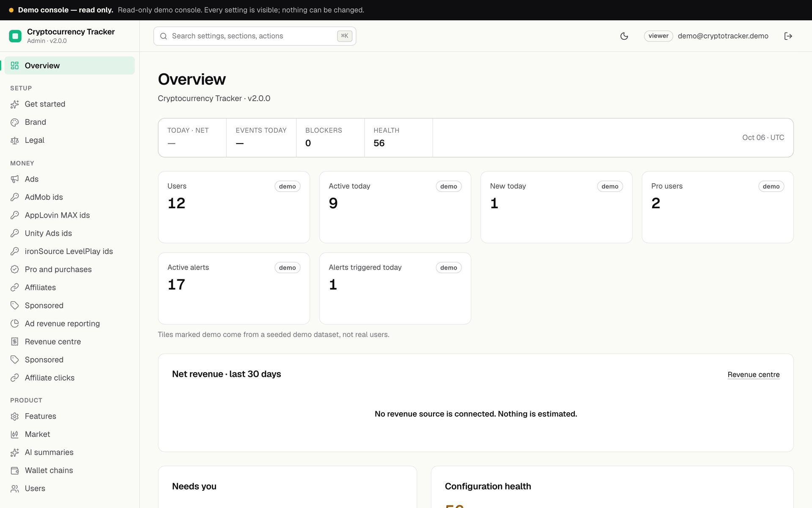
Task: Click the Users people icon in sidebar
Action: [x=15, y=489]
